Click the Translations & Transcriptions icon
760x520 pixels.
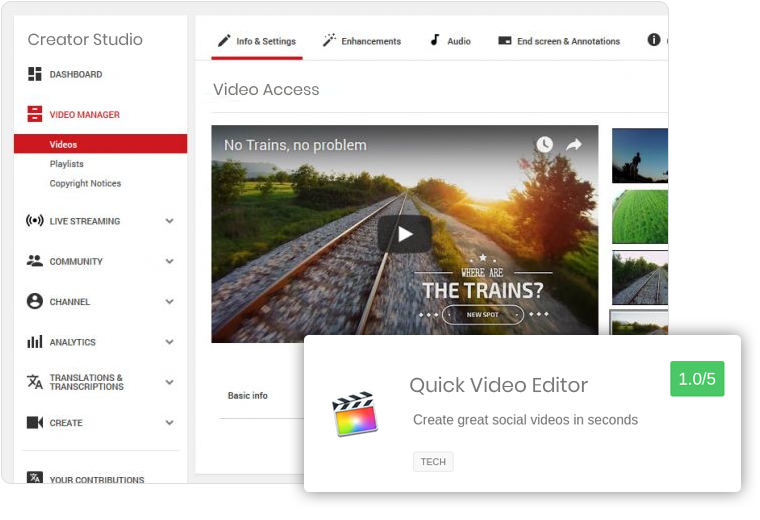[34, 382]
